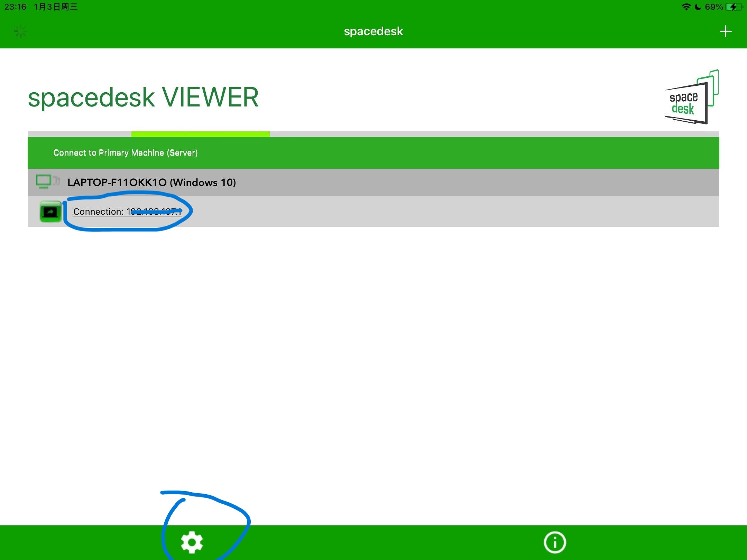Tap the spacedesk VIEWER heading
The width and height of the screenshot is (747, 560).
(x=143, y=97)
